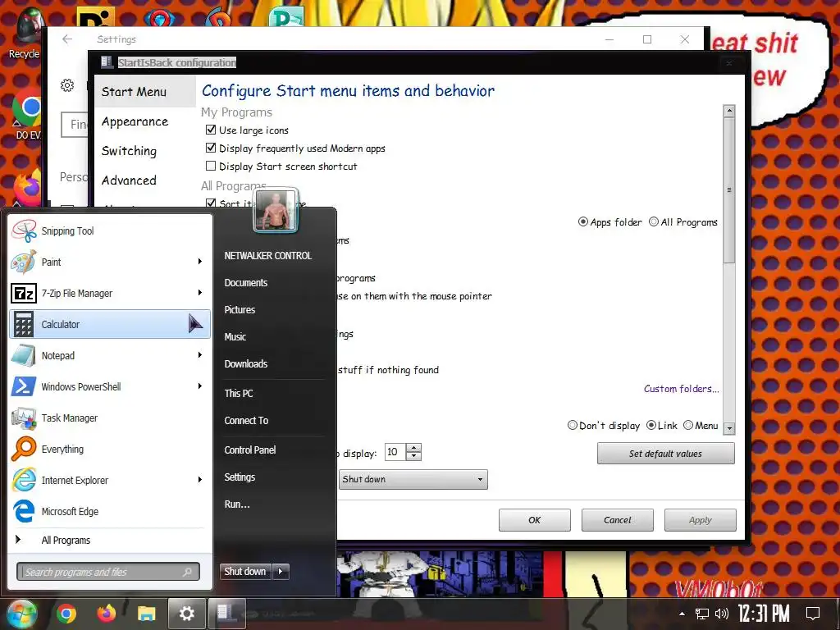Viewport: 840px width, 630px height.
Task: Click the Settings home gear icon
Action: click(67, 85)
